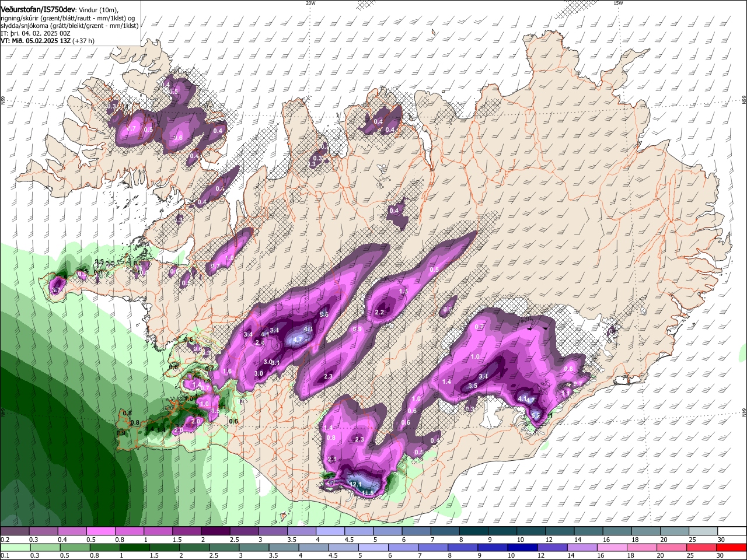Click the '3.1' snowfall value on the map
The height and width of the screenshot is (560, 747).
[x=276, y=363]
